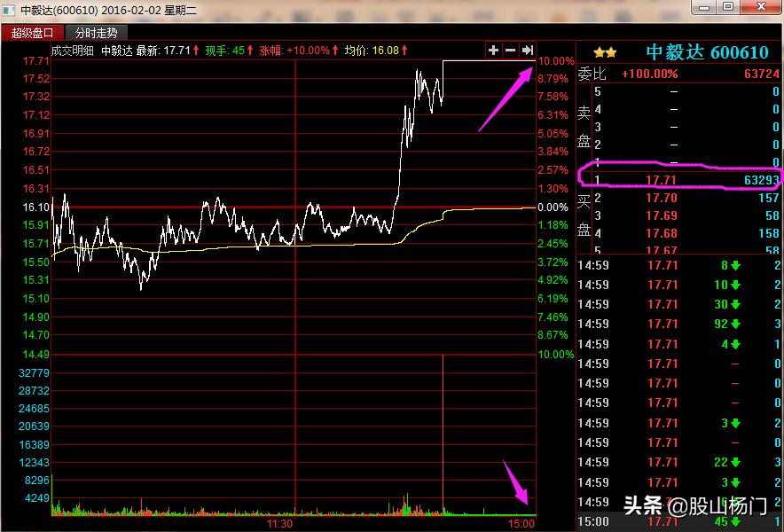Click the 0.00% percent axis label

point(553,207)
